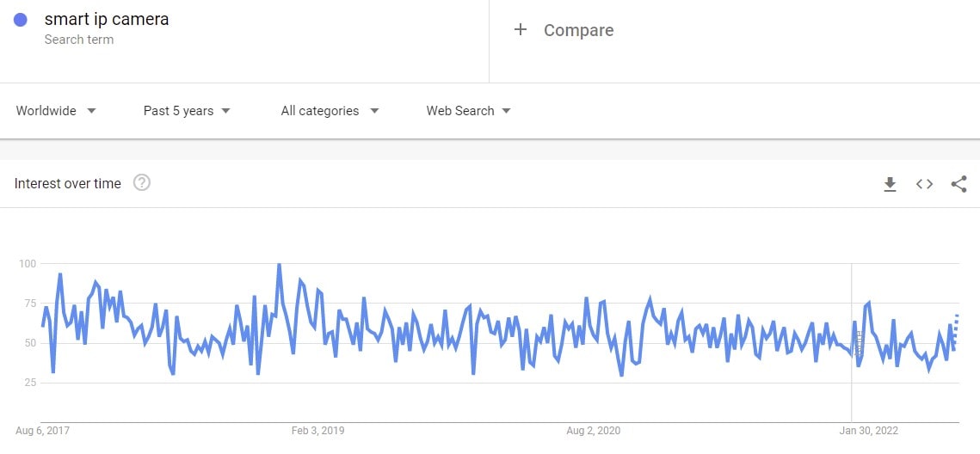The image size is (980, 454).
Task: Edit the smart ip camera search term
Action: coord(107,19)
